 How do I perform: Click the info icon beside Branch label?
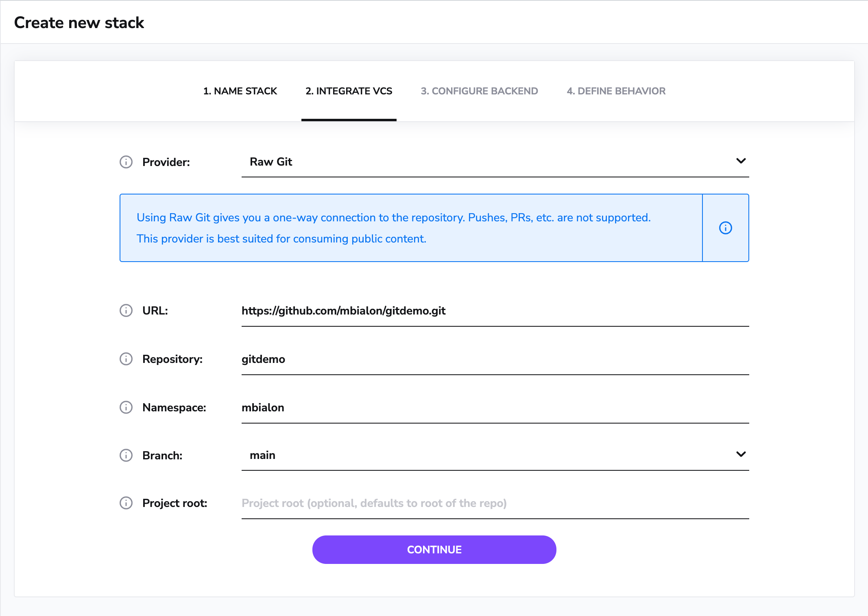click(x=126, y=455)
